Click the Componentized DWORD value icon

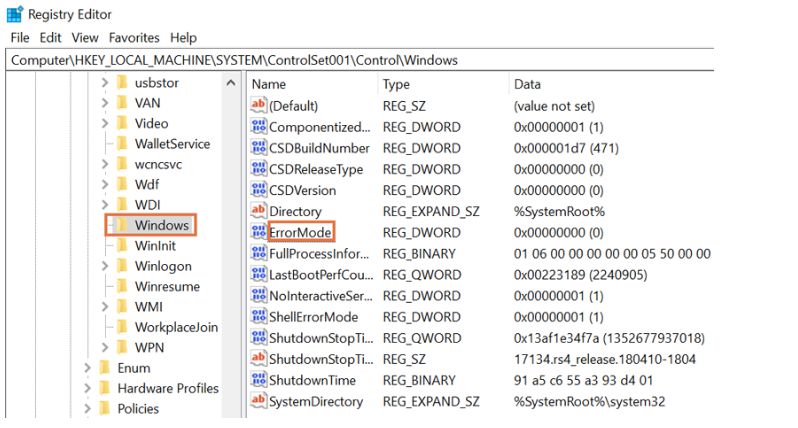click(x=259, y=126)
